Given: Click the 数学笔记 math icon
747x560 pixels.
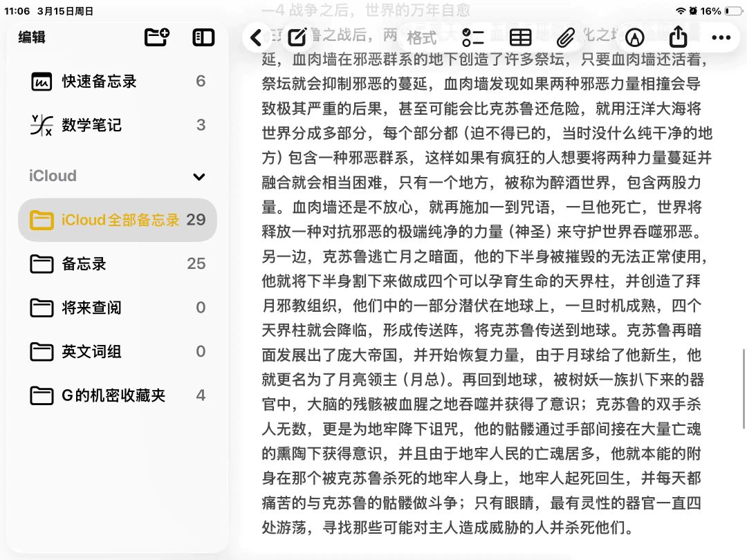Looking at the screenshot, I should click(41, 125).
